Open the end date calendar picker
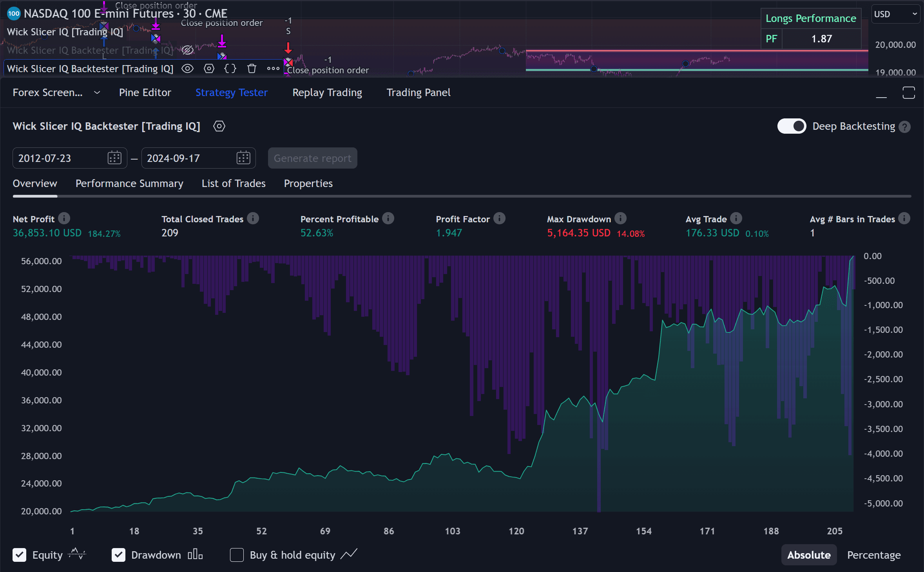This screenshot has width=924, height=572. coord(243,158)
